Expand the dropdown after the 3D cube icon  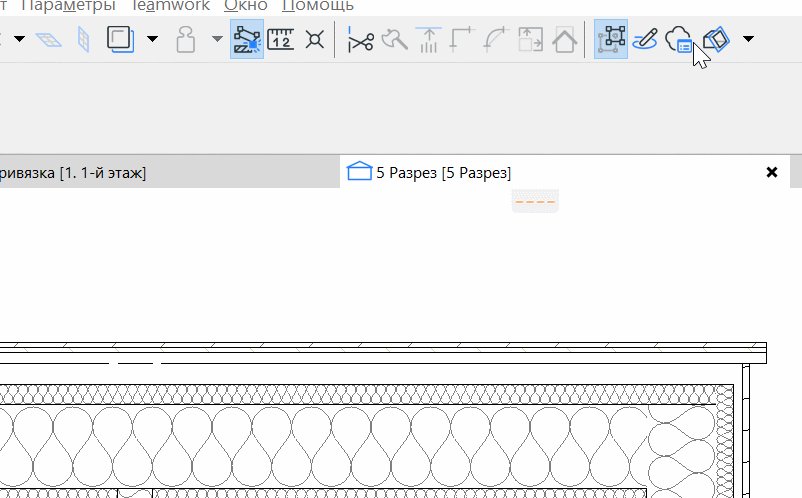click(x=748, y=39)
